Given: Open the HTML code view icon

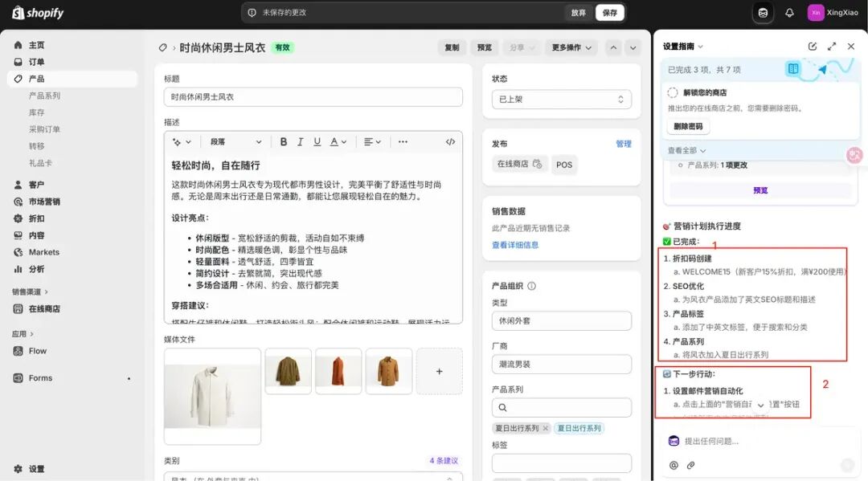Looking at the screenshot, I should coord(450,142).
